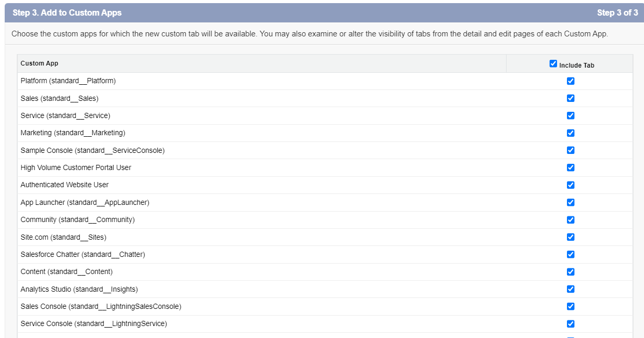Viewport: 644px width, 338px height.
Task: Click 'Community (standard__Community)' row text
Action: (78, 219)
